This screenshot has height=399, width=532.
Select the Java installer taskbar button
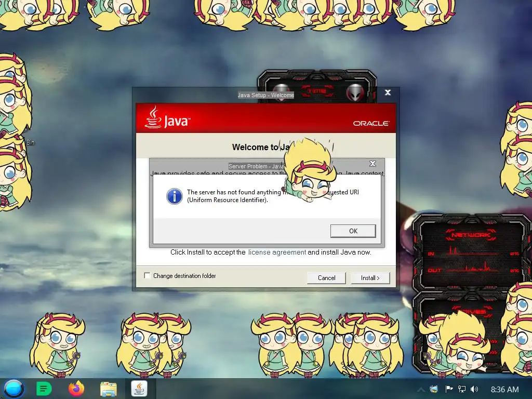click(139, 389)
